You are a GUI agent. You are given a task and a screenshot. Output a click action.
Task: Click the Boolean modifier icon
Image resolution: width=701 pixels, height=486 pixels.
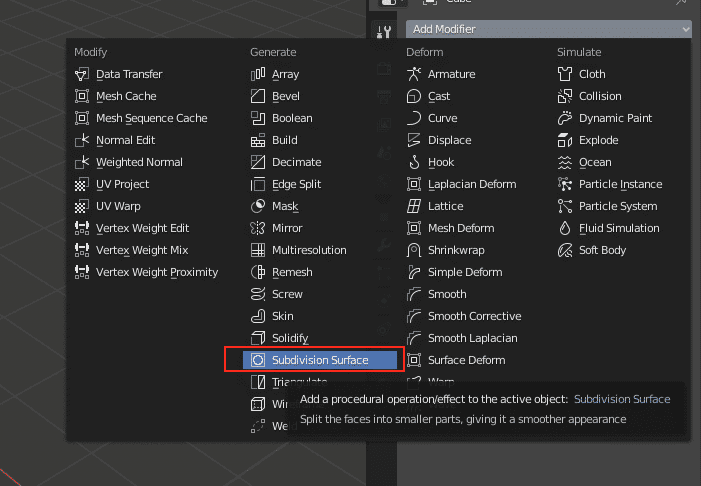pyautogui.click(x=258, y=118)
